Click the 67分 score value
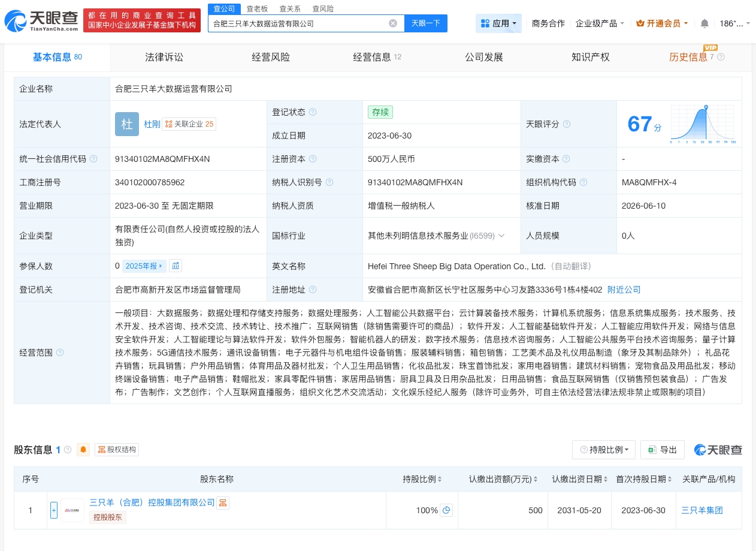The height and width of the screenshot is (551, 756). click(645, 124)
